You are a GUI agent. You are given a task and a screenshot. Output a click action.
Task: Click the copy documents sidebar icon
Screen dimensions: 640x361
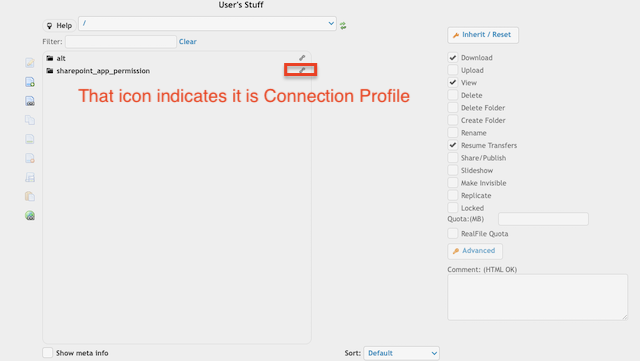30,120
